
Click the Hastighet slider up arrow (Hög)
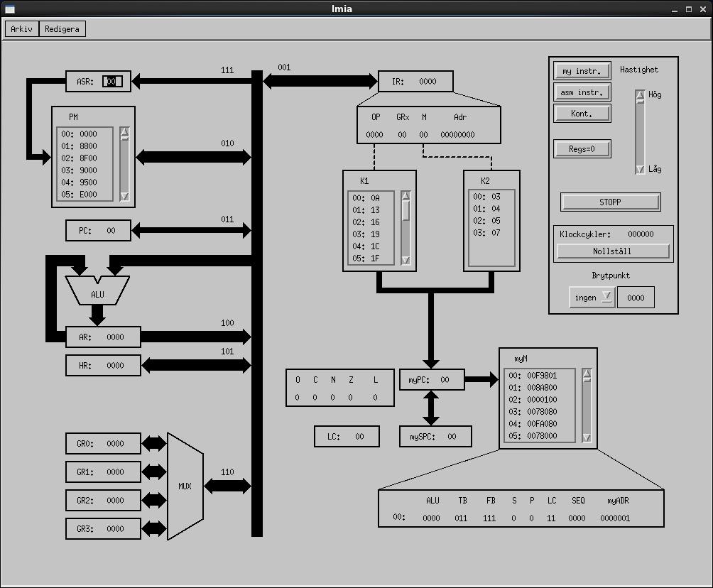pyautogui.click(x=640, y=94)
